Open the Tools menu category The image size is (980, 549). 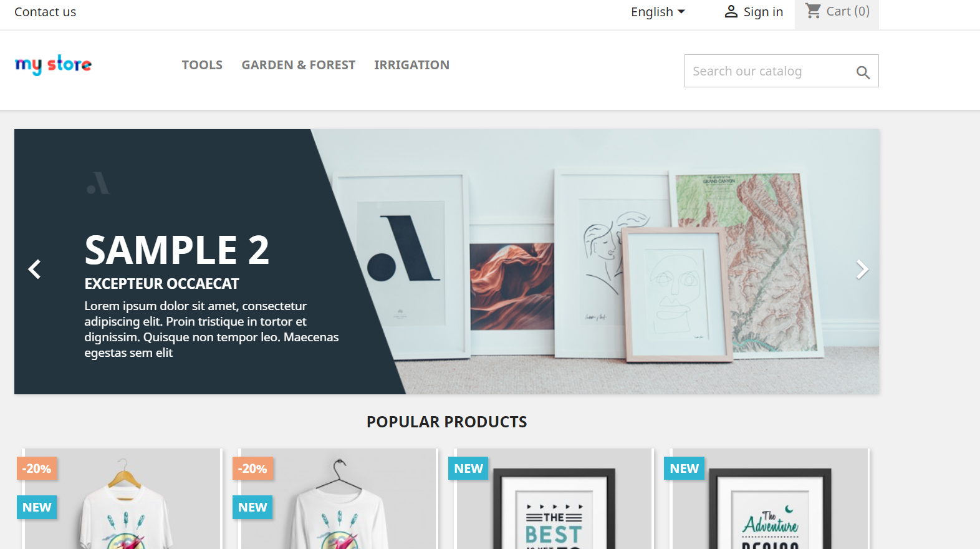click(202, 65)
